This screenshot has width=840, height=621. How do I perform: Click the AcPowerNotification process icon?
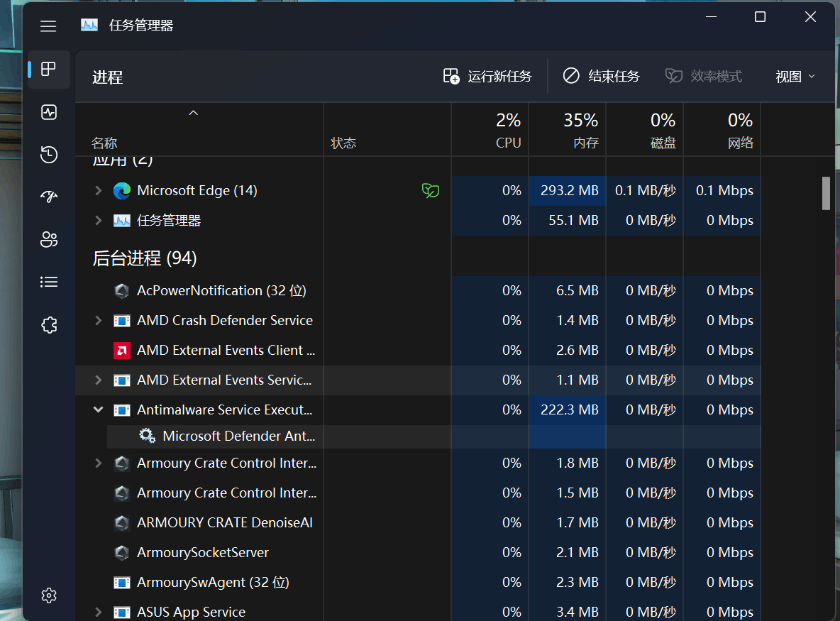[122, 291]
